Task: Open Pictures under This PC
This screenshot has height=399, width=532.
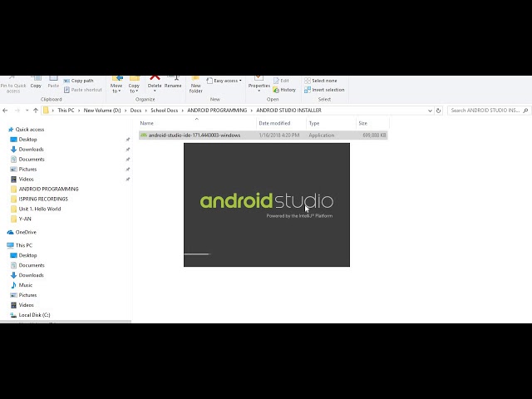Action: pyautogui.click(x=27, y=295)
